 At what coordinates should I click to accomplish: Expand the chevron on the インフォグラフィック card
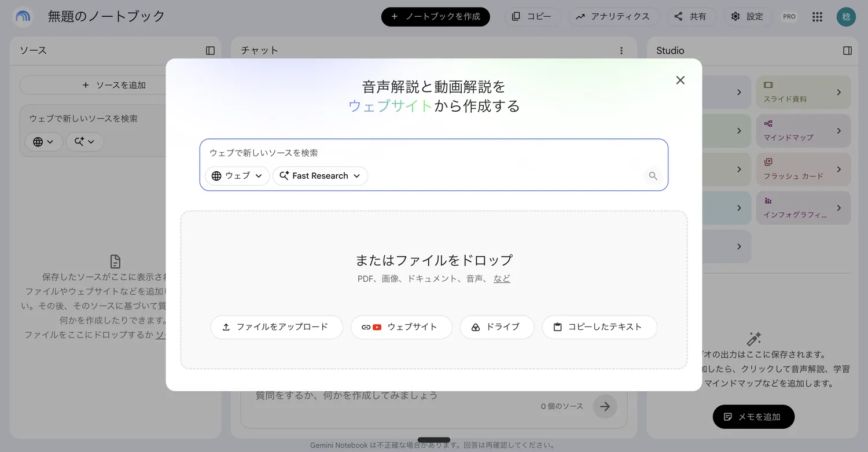pos(839,208)
